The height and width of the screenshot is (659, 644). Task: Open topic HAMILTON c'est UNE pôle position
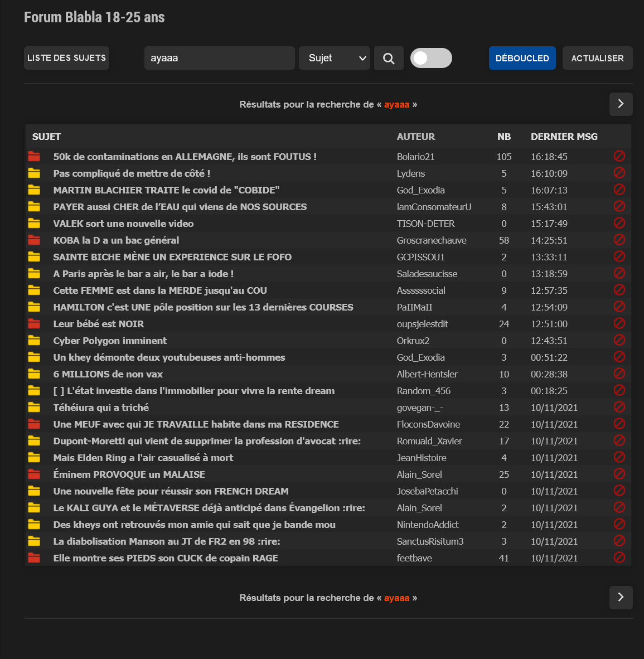(x=204, y=307)
